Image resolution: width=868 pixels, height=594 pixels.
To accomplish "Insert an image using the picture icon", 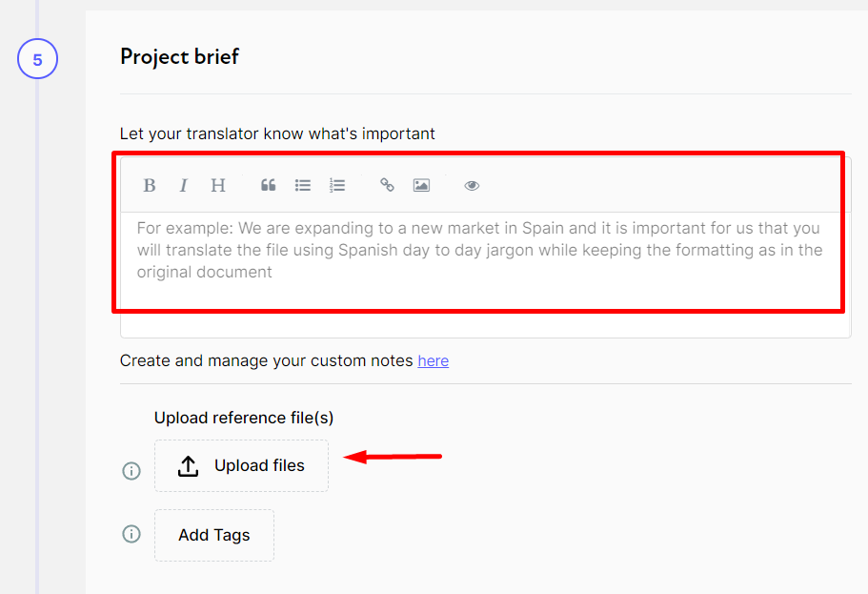I will 421,185.
